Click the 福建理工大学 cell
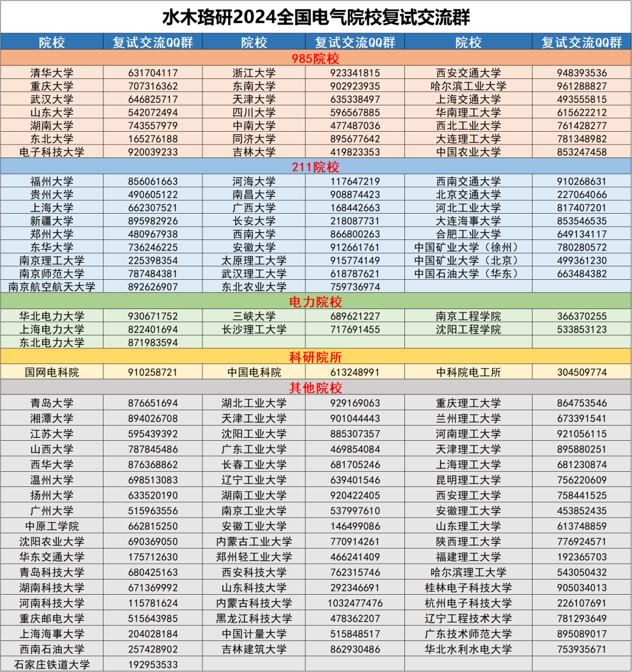This screenshot has width=632, height=672. coord(468,557)
